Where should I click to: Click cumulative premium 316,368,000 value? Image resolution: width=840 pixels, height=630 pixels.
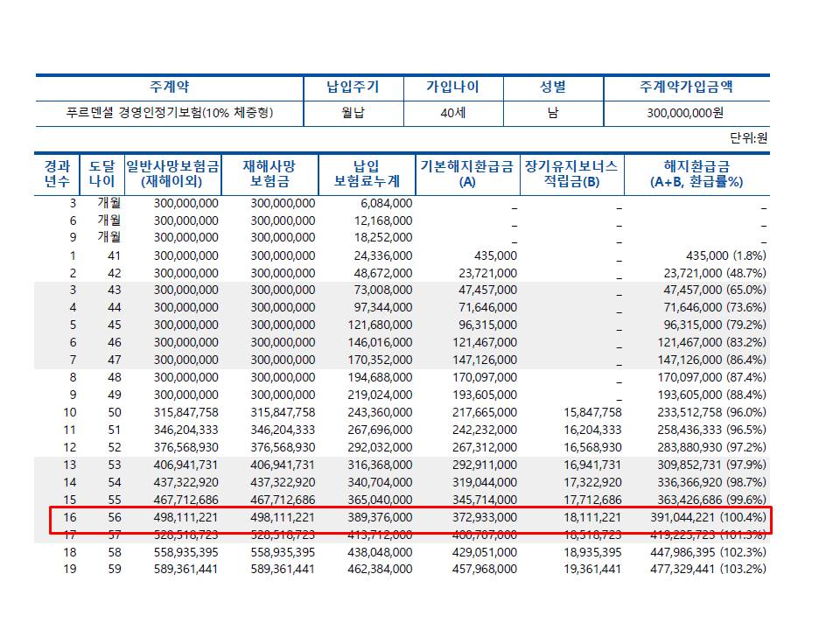tap(380, 465)
